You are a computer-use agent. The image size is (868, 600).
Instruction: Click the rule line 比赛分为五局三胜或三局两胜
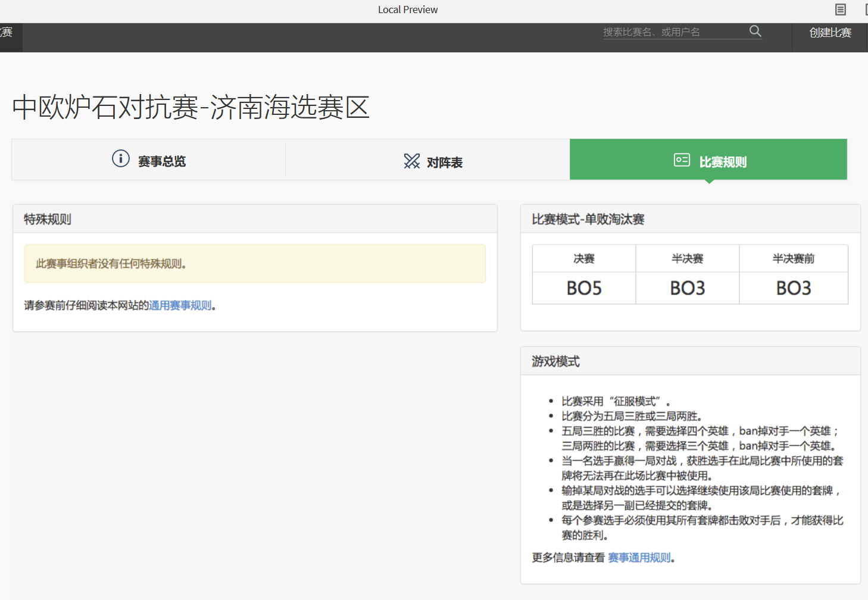(x=632, y=416)
